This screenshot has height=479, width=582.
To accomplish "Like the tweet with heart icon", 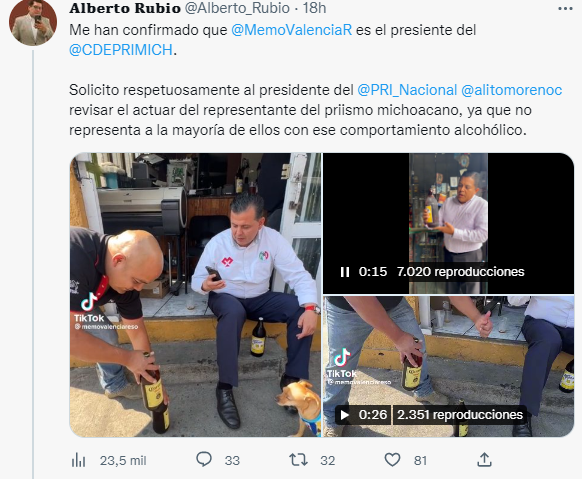I will (392, 460).
